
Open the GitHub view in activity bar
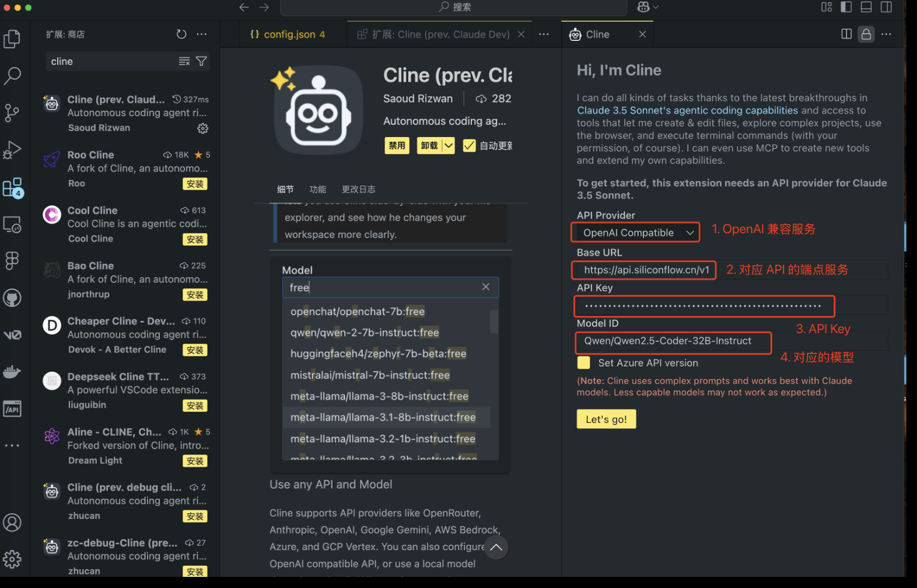12,298
